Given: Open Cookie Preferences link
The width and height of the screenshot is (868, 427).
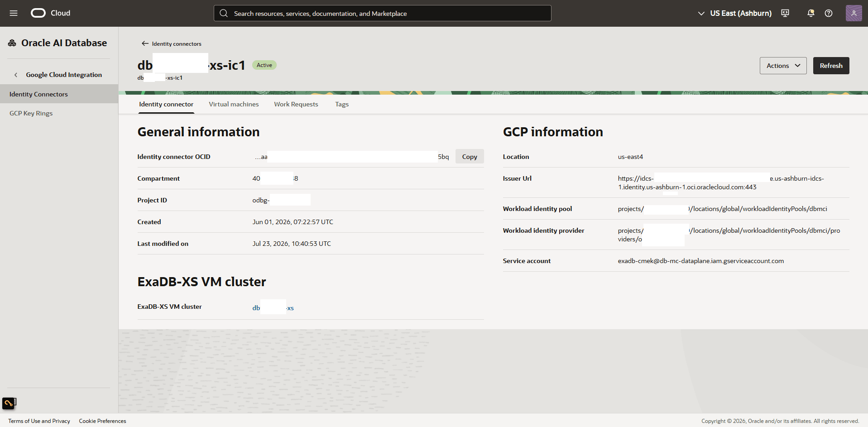Looking at the screenshot, I should click(102, 421).
